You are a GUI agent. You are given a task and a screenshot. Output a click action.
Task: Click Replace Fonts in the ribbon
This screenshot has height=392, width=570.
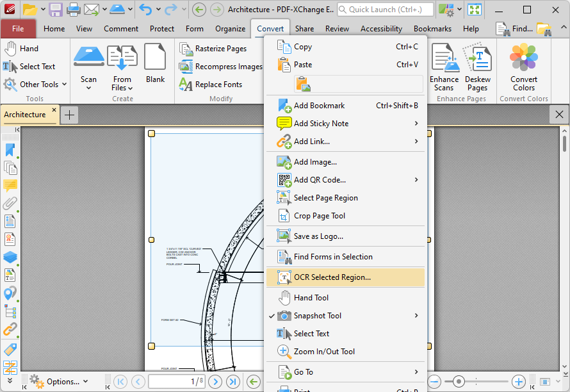(x=211, y=85)
